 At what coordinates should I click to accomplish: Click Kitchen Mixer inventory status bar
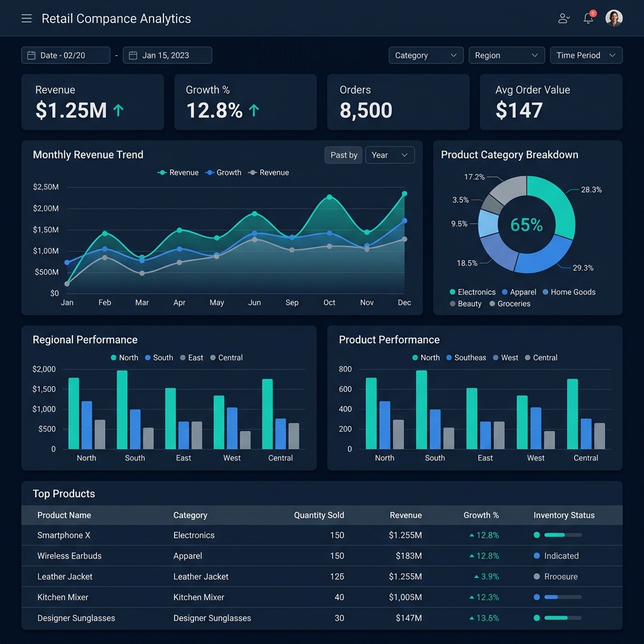tap(563, 597)
